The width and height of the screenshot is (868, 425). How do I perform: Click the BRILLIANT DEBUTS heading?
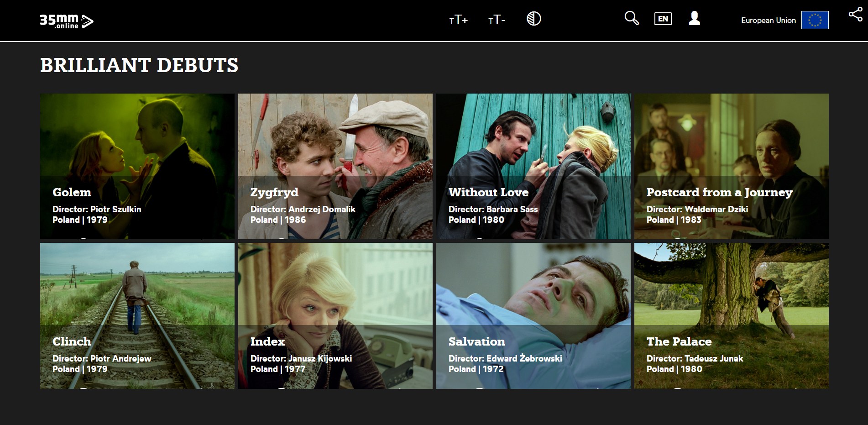[x=139, y=65]
